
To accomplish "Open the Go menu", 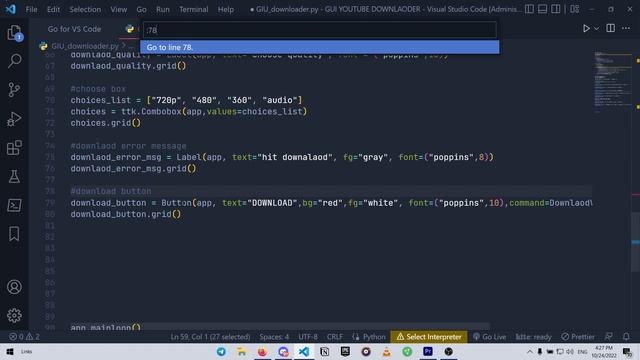I will click(141, 9).
